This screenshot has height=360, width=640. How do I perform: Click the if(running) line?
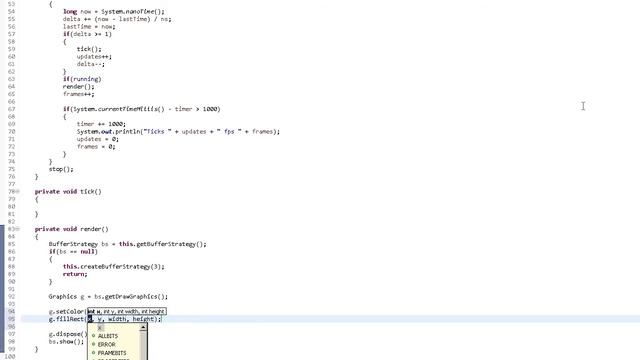pyautogui.click(x=82, y=79)
